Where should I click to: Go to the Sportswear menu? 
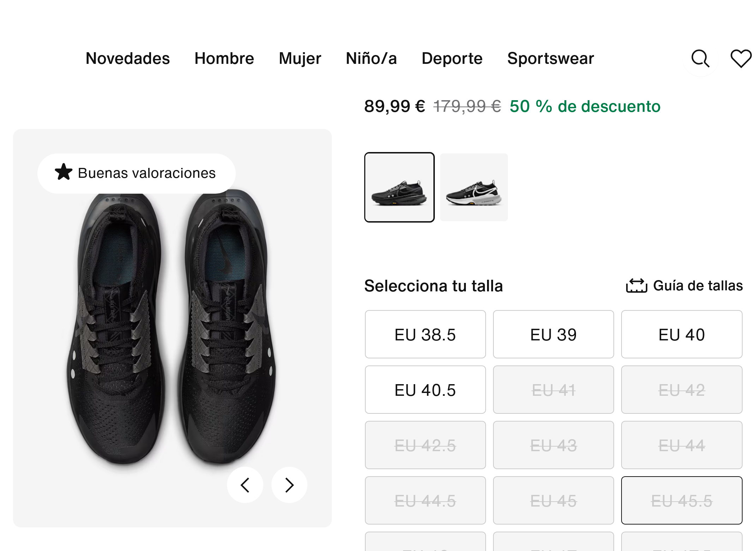click(551, 59)
